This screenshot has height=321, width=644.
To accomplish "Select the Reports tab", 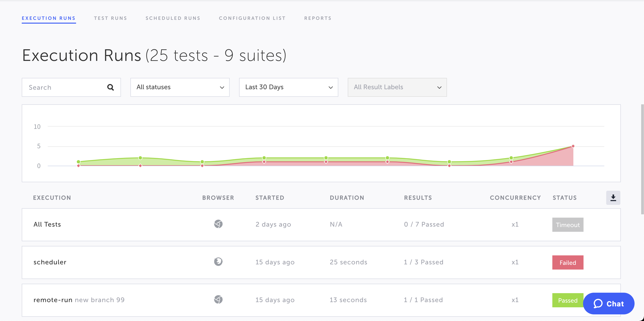I will tap(318, 18).
